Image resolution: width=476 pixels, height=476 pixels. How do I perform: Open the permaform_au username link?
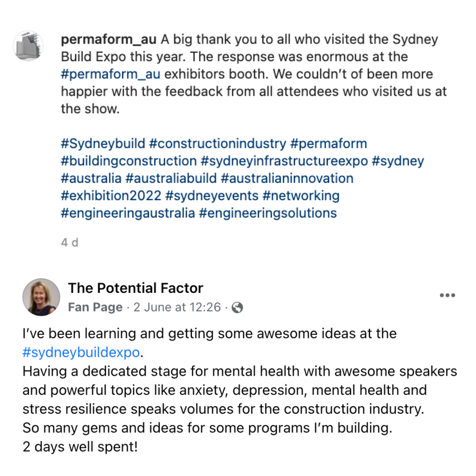109,40
